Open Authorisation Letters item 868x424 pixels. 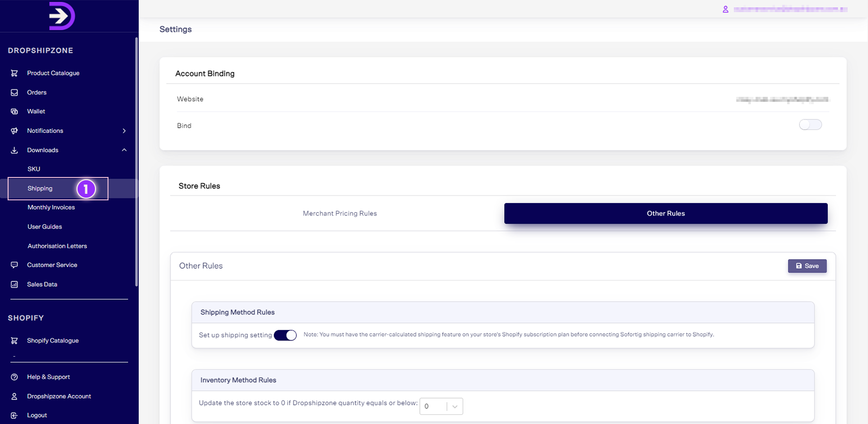point(57,246)
